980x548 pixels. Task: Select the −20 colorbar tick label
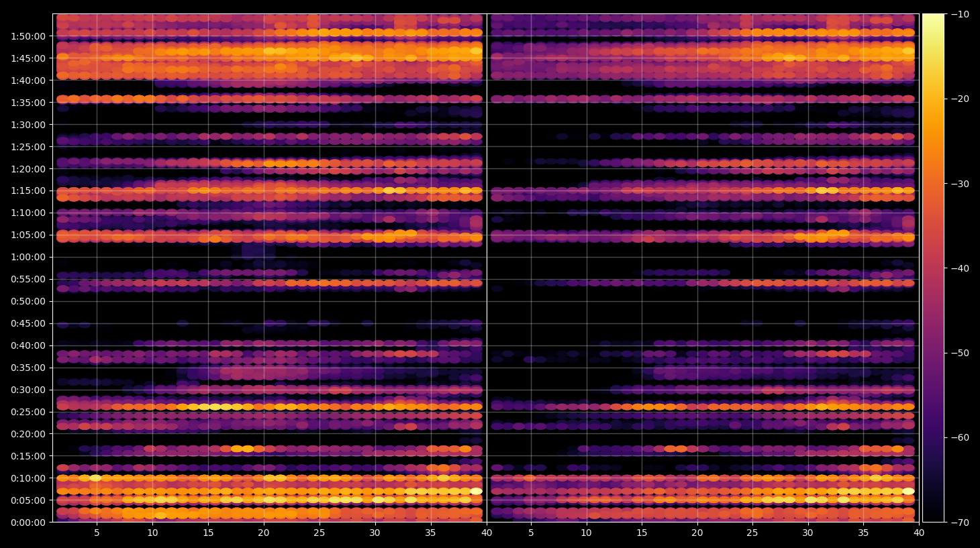click(960, 99)
